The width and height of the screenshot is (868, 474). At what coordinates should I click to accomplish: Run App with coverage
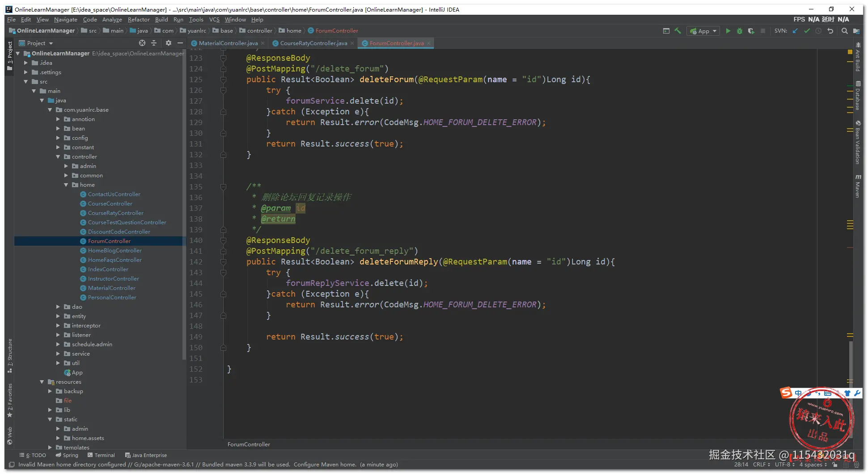(x=751, y=31)
